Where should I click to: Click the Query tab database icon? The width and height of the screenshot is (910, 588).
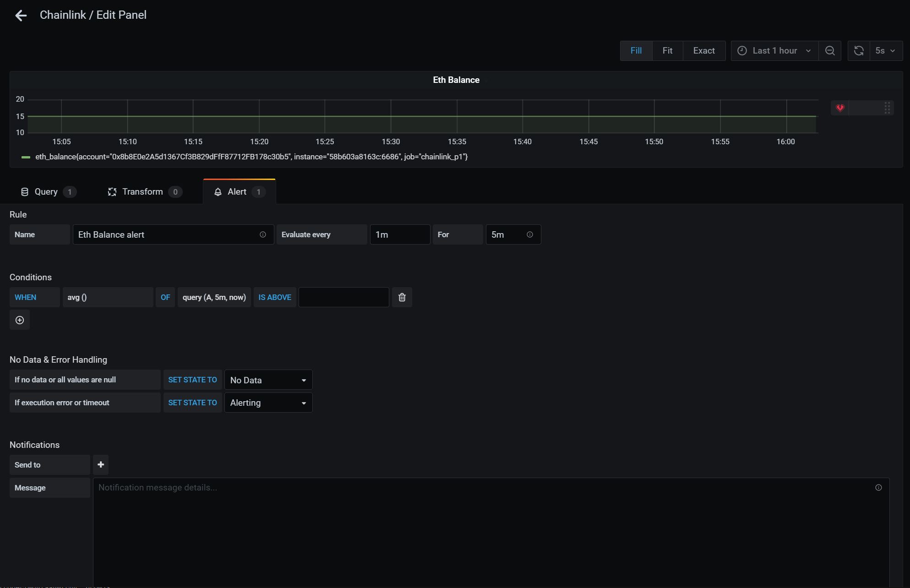[25, 192]
